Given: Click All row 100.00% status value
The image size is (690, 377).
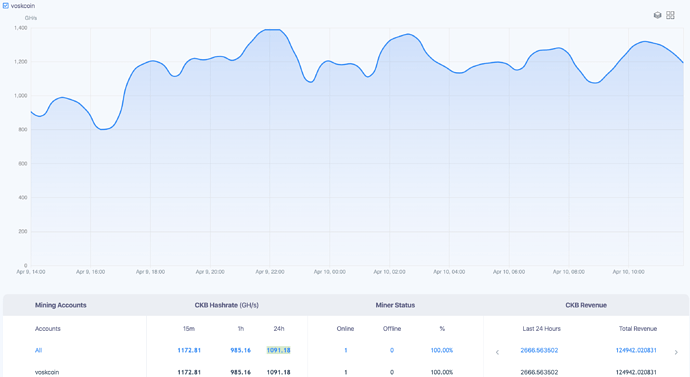Looking at the screenshot, I should point(442,351).
